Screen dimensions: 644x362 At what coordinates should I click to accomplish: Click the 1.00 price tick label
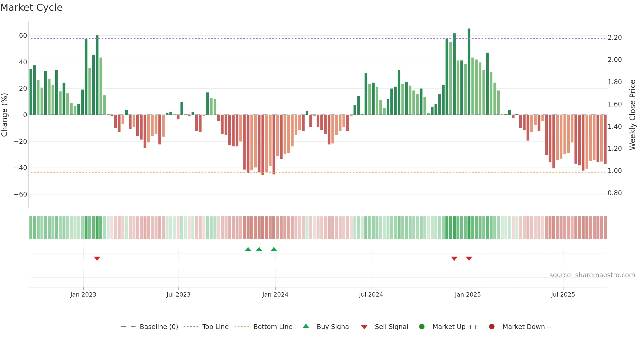tap(615, 171)
